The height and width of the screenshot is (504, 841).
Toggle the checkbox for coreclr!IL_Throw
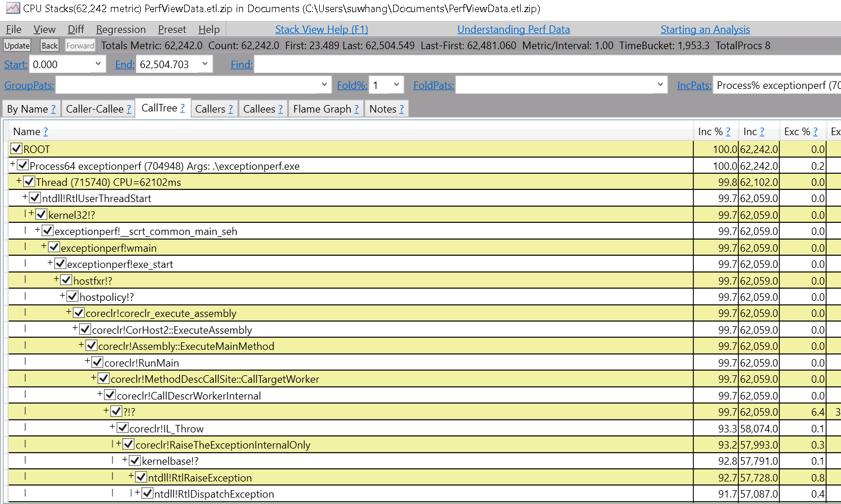coord(121,428)
